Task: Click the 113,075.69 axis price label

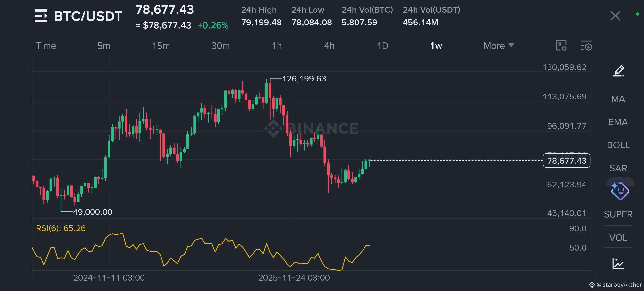Action: [564, 96]
